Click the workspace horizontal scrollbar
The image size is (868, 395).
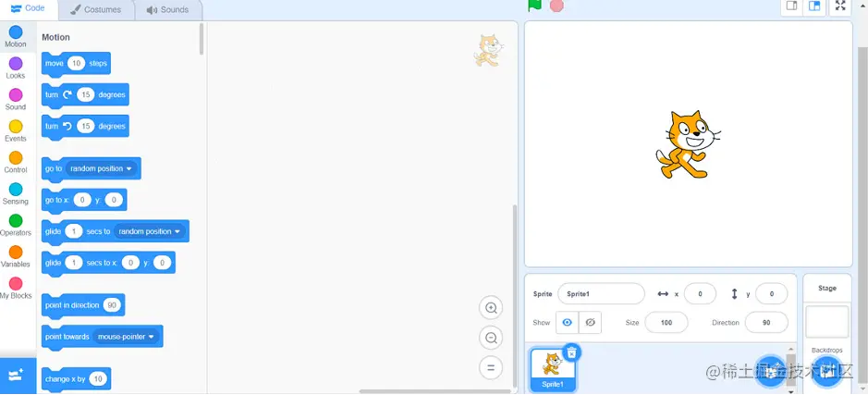434,391
